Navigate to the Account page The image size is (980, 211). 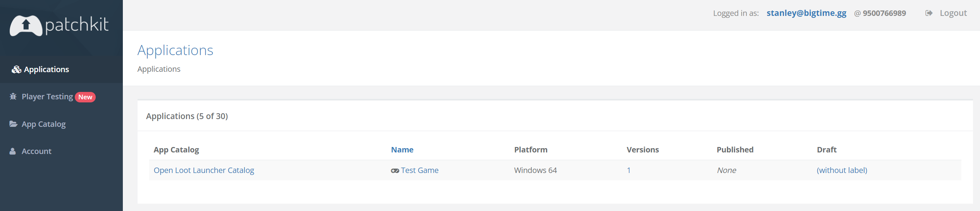36,151
